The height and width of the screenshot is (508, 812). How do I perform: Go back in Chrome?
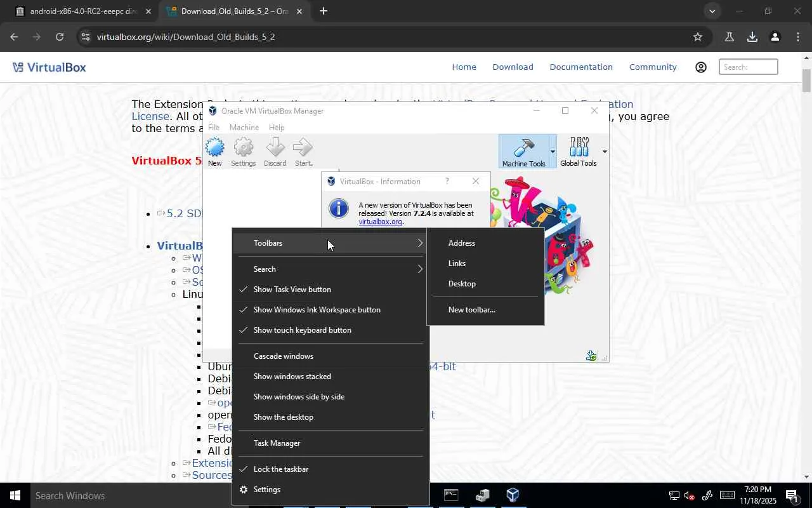pyautogui.click(x=14, y=37)
